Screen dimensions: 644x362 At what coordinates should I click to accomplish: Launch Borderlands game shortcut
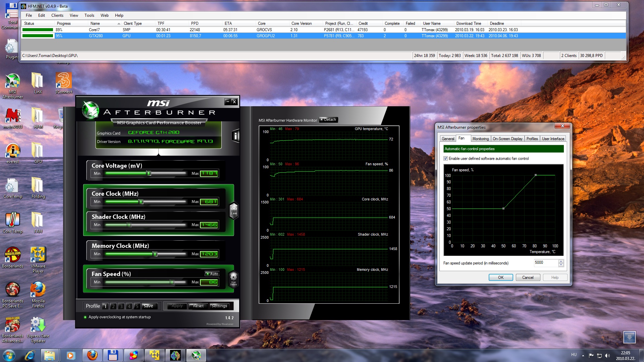click(x=12, y=258)
